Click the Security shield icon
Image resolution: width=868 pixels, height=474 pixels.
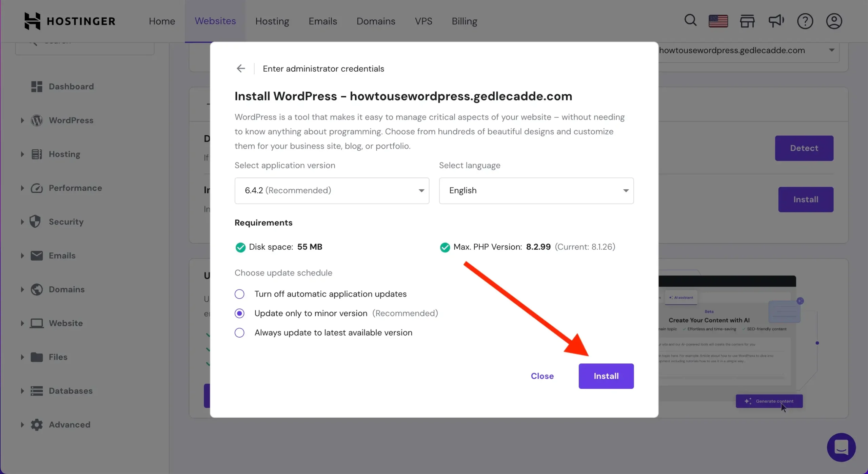35,222
